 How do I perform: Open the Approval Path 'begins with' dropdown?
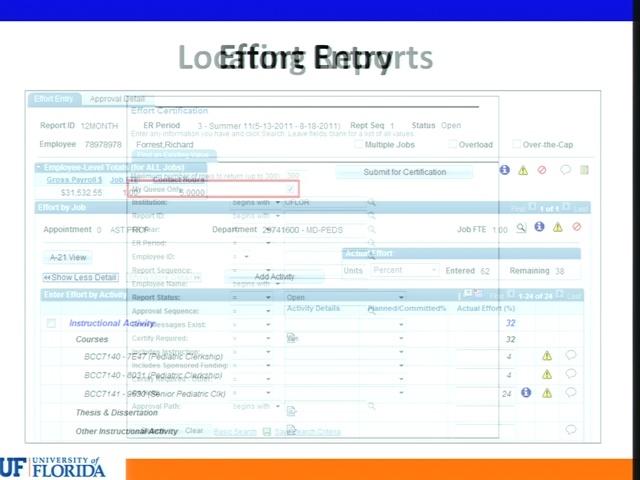[256, 406]
